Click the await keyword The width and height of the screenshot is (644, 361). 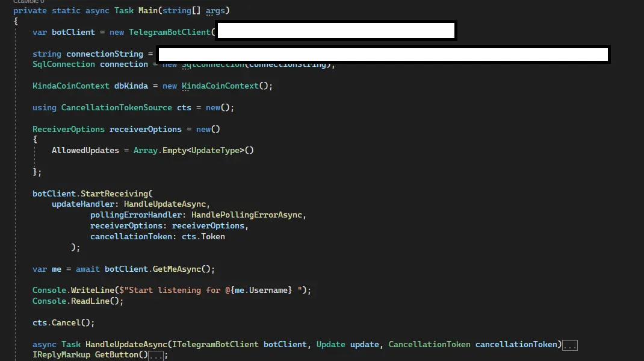click(87, 269)
